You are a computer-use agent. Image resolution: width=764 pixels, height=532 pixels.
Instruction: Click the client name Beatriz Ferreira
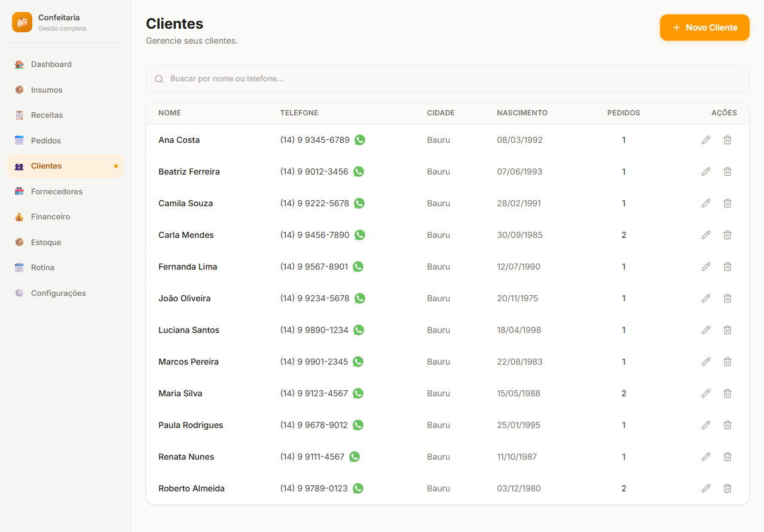pos(189,171)
